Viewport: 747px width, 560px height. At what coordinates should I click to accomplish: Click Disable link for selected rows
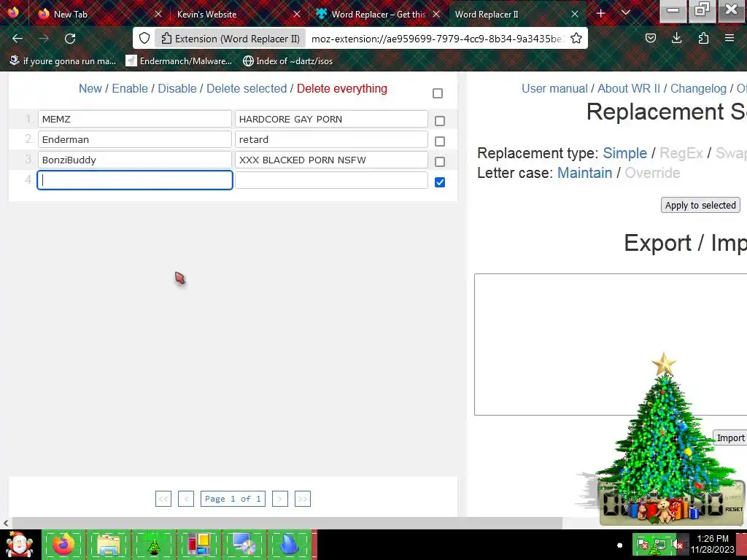coord(177,88)
